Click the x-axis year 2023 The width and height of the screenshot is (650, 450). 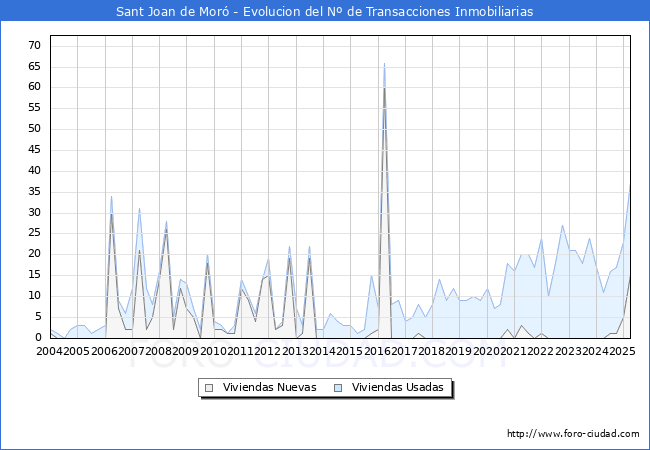pyautogui.click(x=568, y=351)
